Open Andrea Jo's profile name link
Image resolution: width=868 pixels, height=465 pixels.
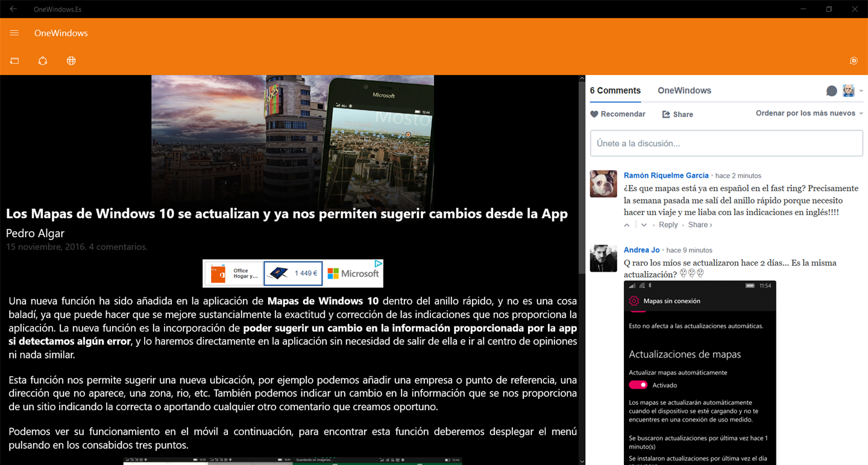(x=641, y=250)
